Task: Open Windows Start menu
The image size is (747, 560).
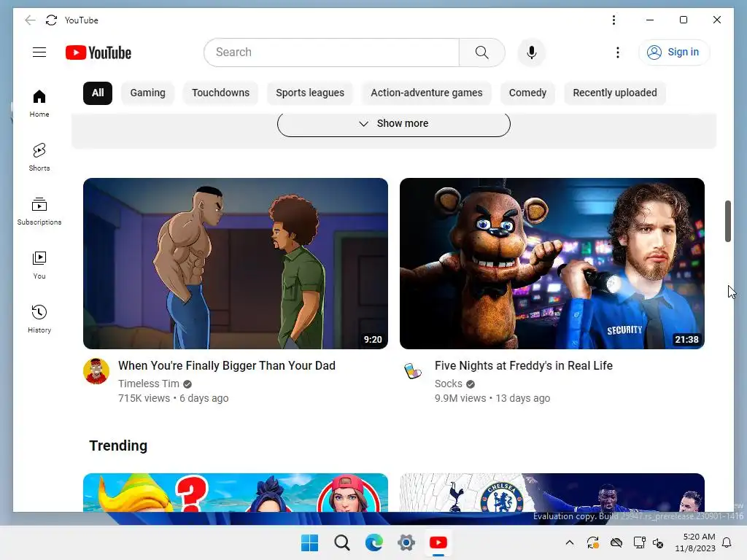Action: (309, 542)
